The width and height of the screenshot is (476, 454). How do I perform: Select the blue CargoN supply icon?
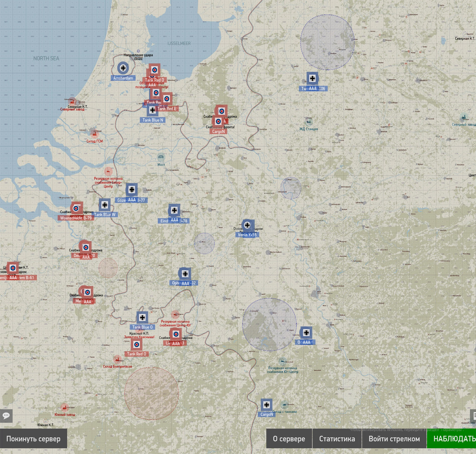[x=267, y=405]
